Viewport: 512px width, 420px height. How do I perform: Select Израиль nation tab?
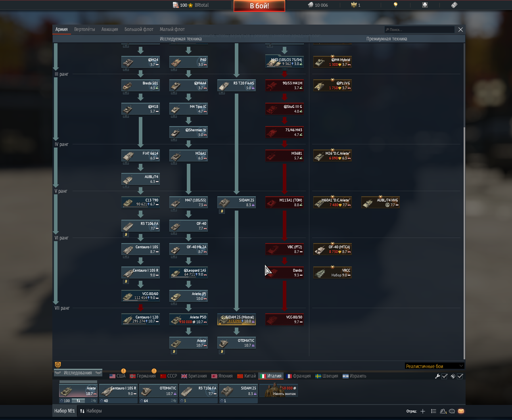pos(355,376)
